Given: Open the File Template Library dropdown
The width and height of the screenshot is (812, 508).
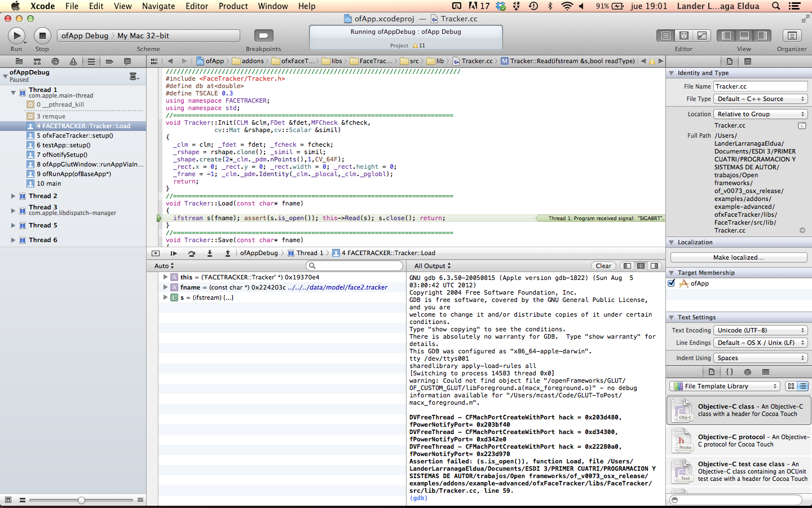Looking at the screenshot, I should 725,386.
